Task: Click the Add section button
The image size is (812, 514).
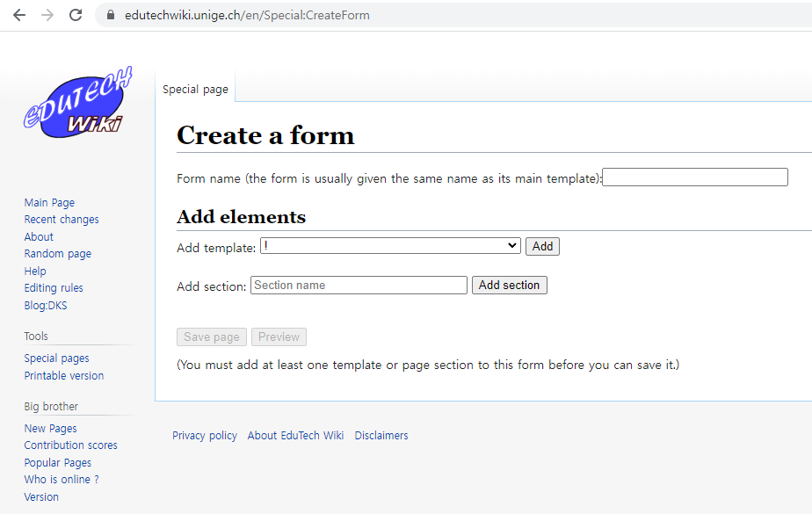Action: (x=509, y=286)
